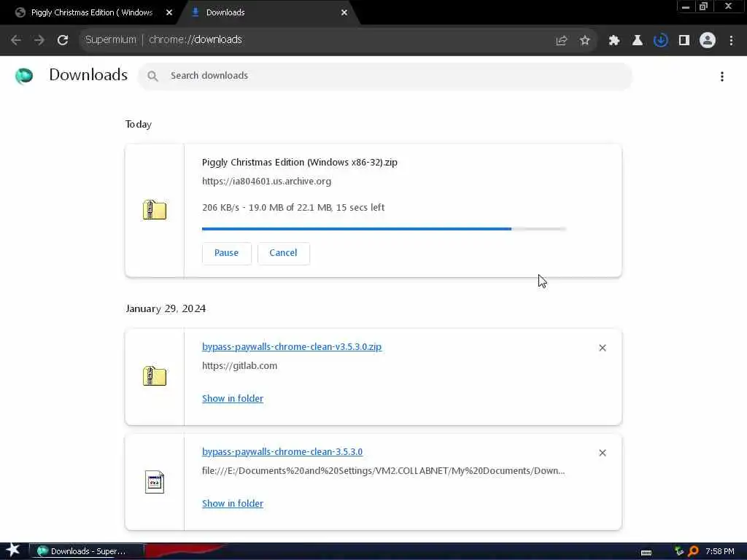The width and height of the screenshot is (747, 560).
Task: Click the file:///E:/Documents source path
Action: pyautogui.click(x=384, y=470)
